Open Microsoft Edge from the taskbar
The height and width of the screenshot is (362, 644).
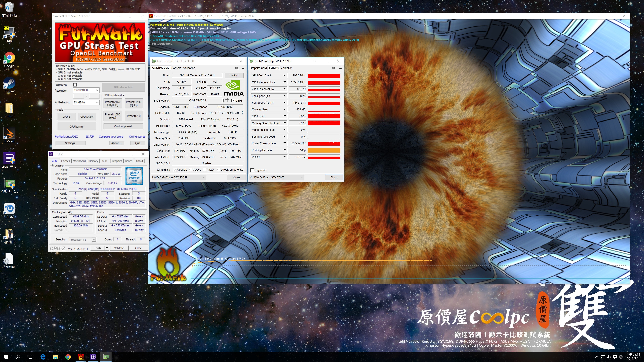pos(43,357)
